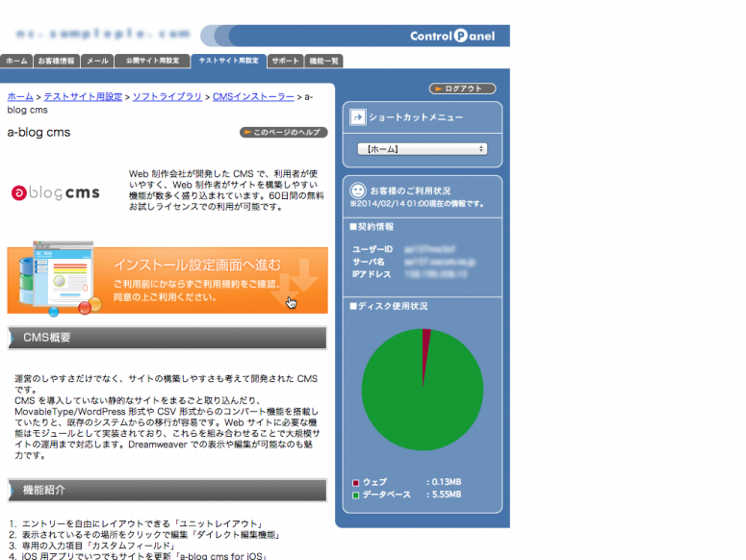Open the ホーム tab
The height and width of the screenshot is (560, 746).
[x=16, y=61]
